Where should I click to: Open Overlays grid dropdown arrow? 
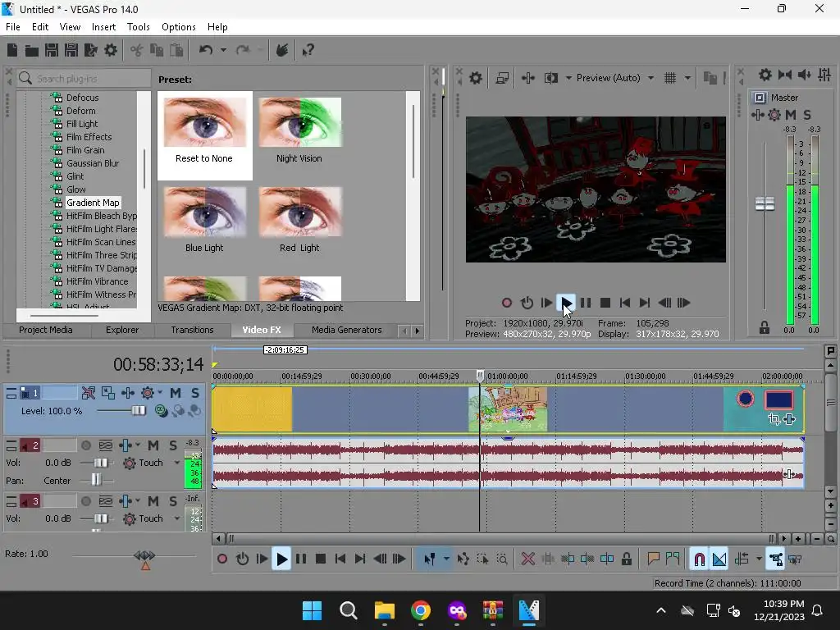pos(687,78)
